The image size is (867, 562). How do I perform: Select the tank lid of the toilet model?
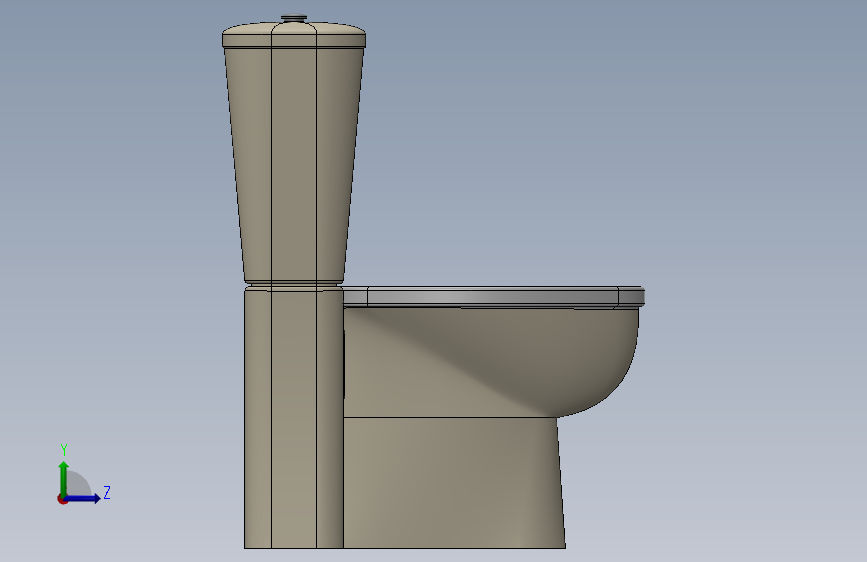coord(294,35)
